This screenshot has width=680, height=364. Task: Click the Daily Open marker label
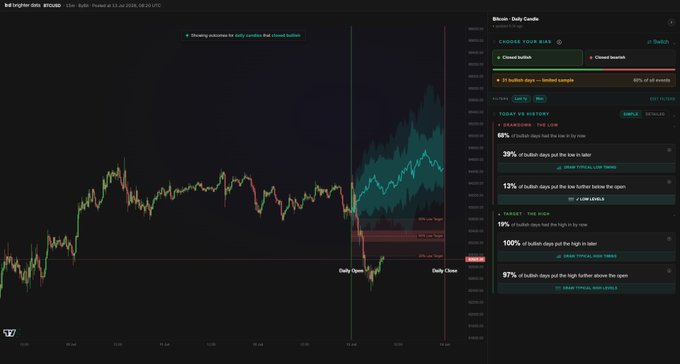(351, 271)
